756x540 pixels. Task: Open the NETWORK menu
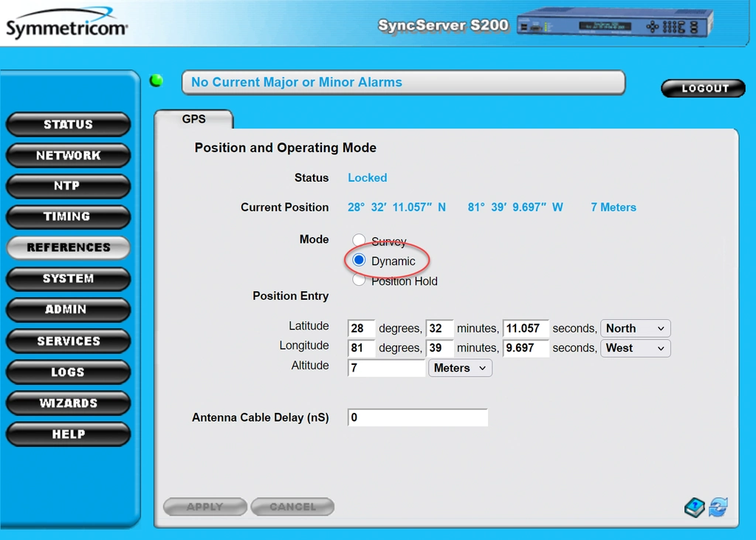coord(68,155)
